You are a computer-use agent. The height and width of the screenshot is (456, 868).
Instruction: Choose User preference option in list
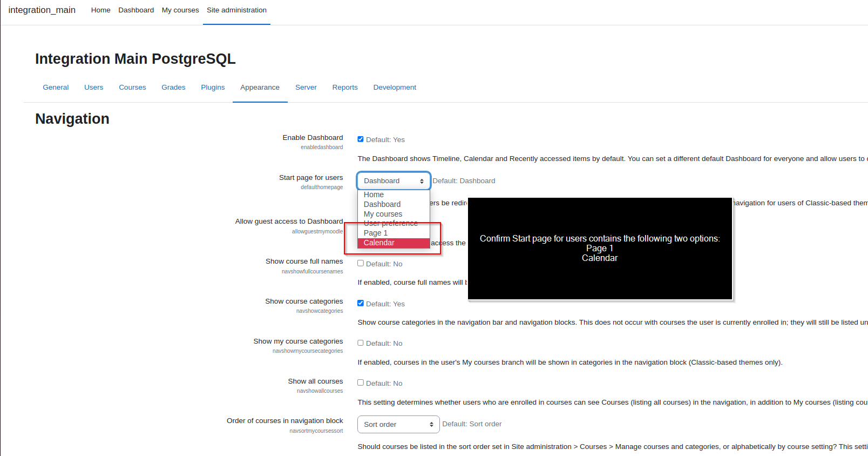394,223
